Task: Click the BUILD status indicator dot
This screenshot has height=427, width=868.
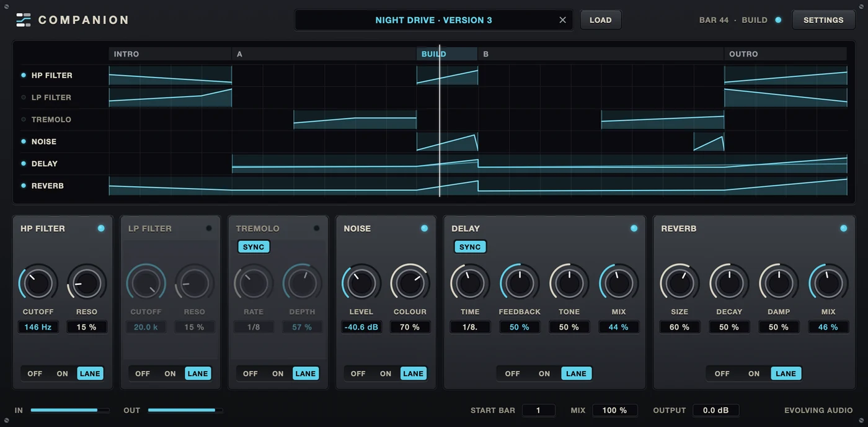Action: point(778,20)
